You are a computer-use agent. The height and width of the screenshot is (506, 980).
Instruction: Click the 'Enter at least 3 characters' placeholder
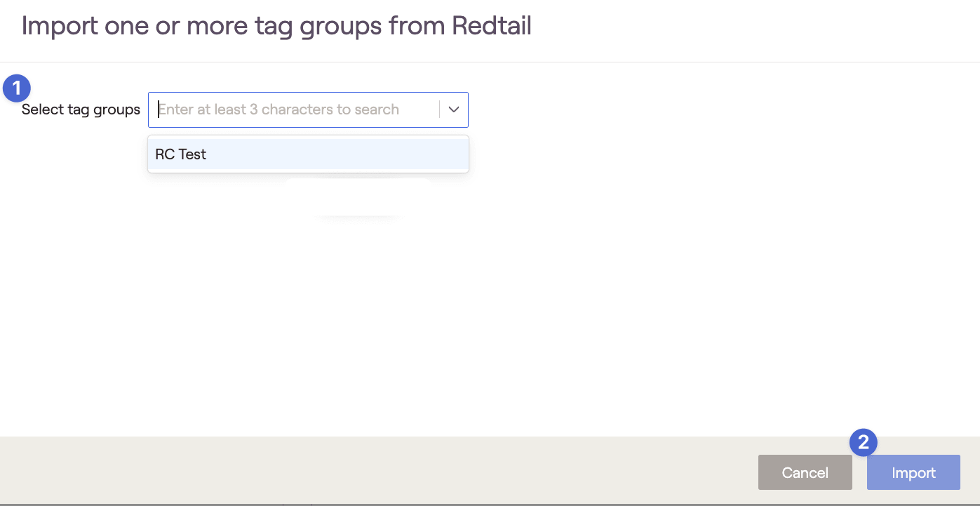[x=278, y=109]
